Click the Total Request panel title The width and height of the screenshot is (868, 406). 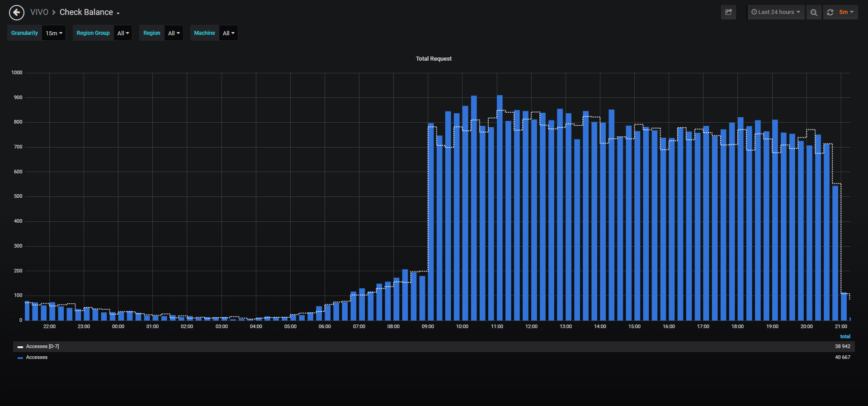tap(434, 59)
